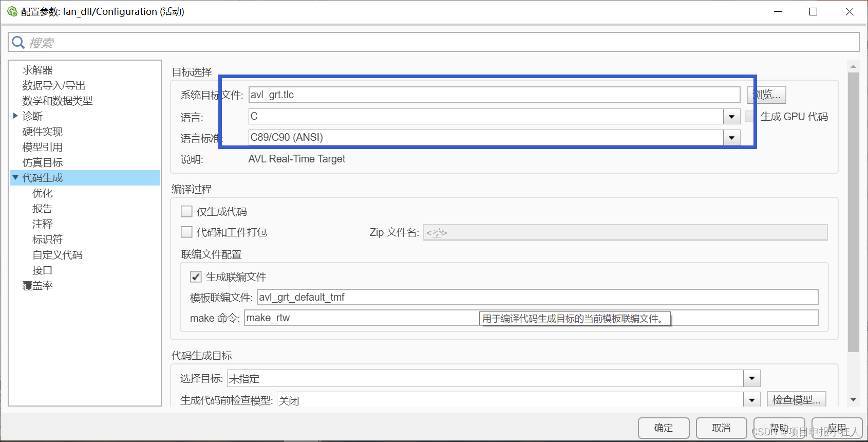Click the 确定 button

[664, 428]
